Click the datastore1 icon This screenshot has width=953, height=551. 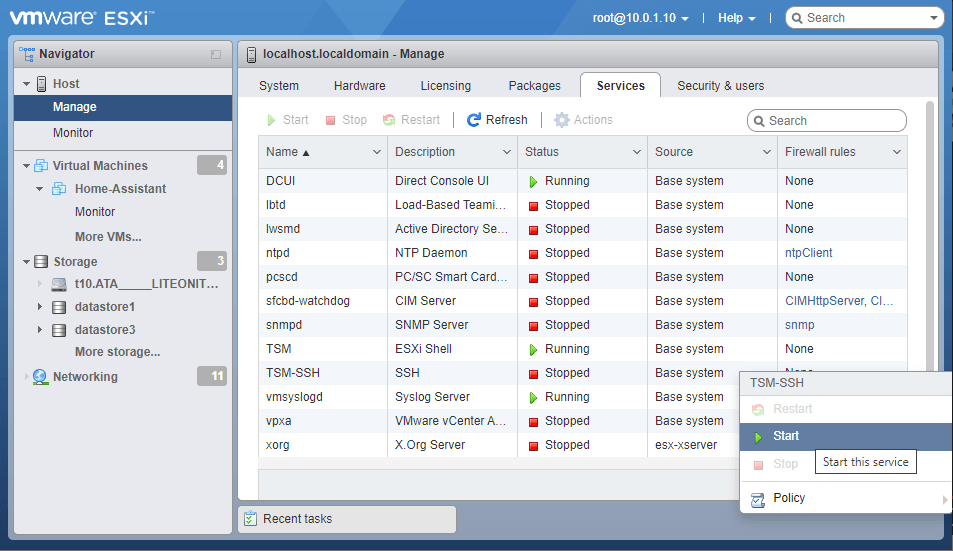(59, 307)
